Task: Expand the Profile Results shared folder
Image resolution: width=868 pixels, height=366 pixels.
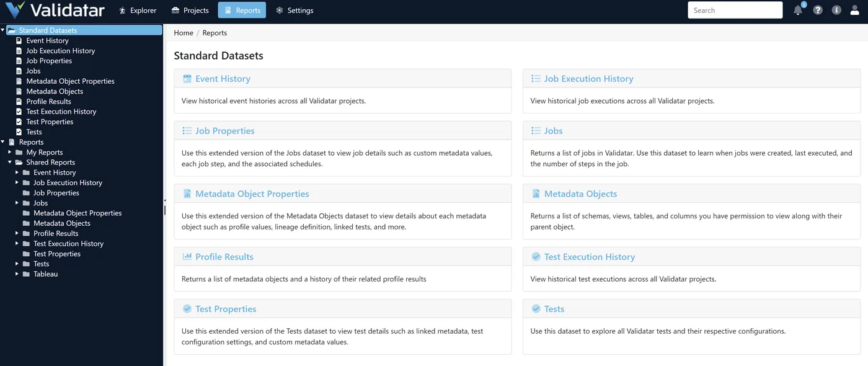Action: [x=17, y=233]
